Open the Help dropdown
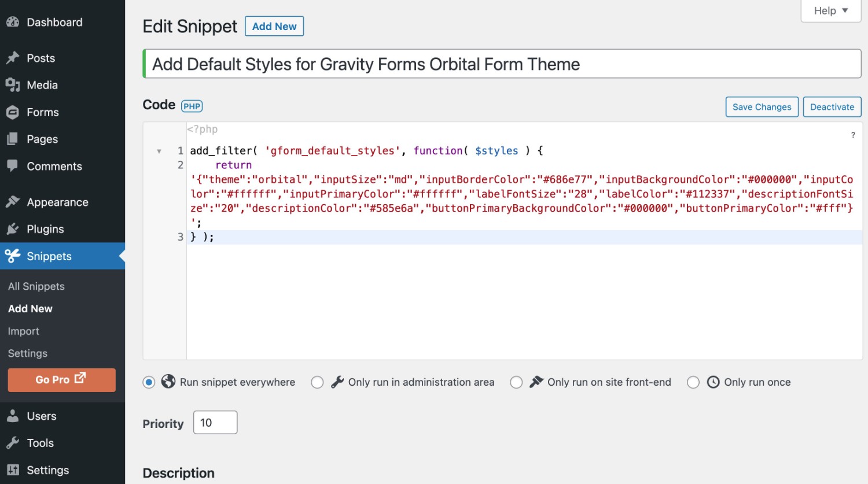The width and height of the screenshot is (868, 484). (830, 10)
